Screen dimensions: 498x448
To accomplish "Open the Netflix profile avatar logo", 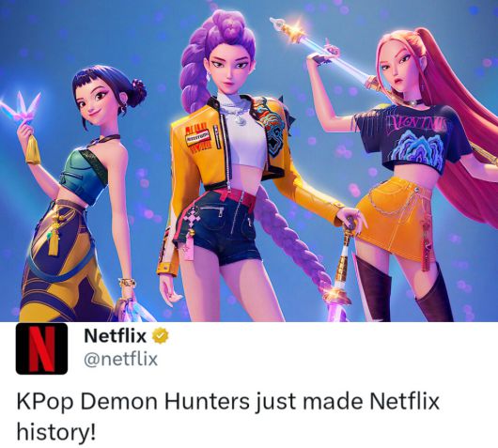I will click(x=41, y=348).
